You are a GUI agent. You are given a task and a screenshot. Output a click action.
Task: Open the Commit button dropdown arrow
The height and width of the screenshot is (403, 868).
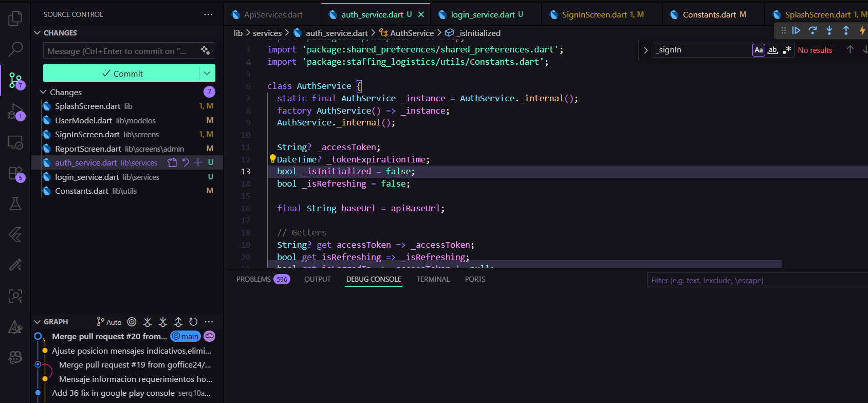207,74
